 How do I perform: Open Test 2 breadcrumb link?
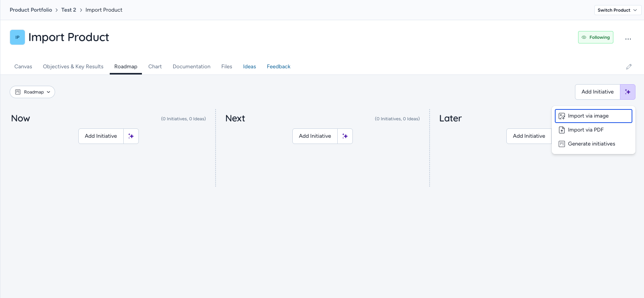point(69,10)
